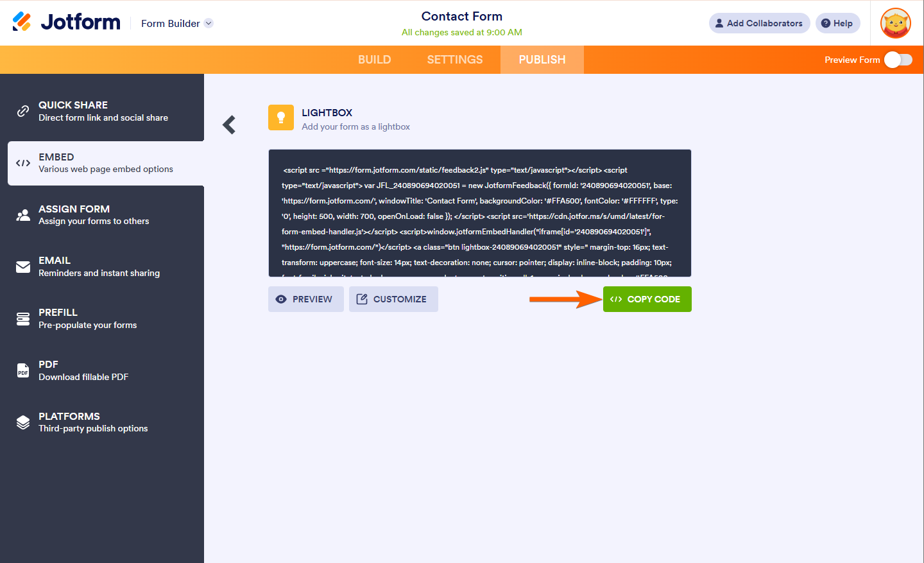The height and width of the screenshot is (563, 924).
Task: Click the eye icon on Preview button
Action: (281, 299)
